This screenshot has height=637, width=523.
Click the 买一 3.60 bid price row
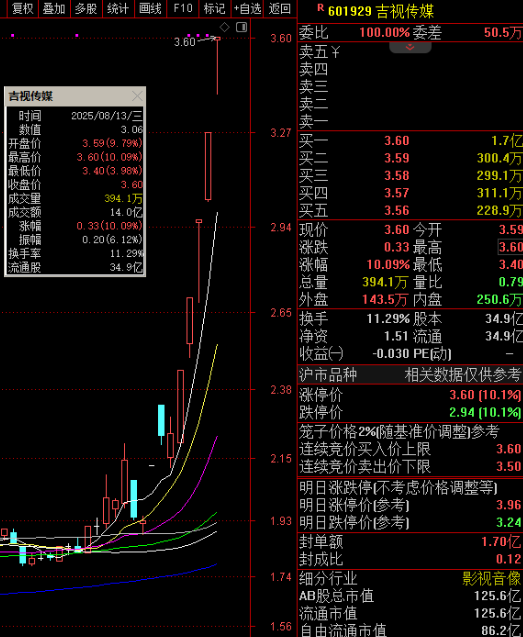coord(410,141)
